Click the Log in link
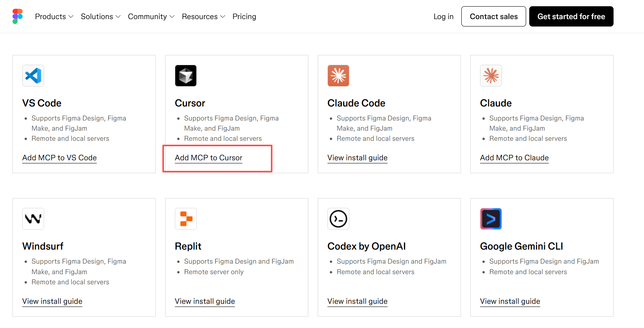Image resolution: width=644 pixels, height=328 pixels. [443, 16]
